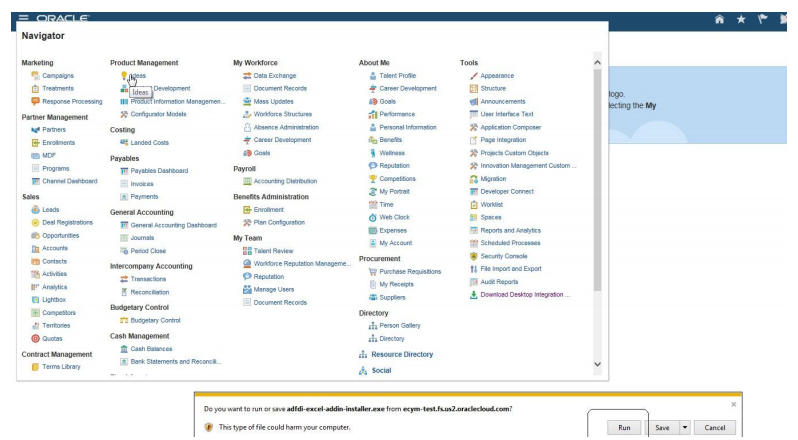Run the adfdi-excel-addin-installer download
Viewport: 798px width, 440px height.
[x=624, y=427]
